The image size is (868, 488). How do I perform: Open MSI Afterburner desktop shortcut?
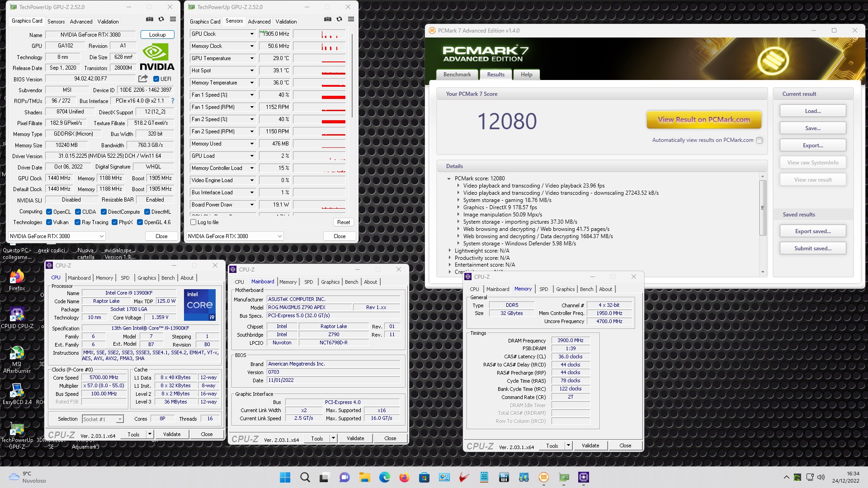click(x=17, y=360)
